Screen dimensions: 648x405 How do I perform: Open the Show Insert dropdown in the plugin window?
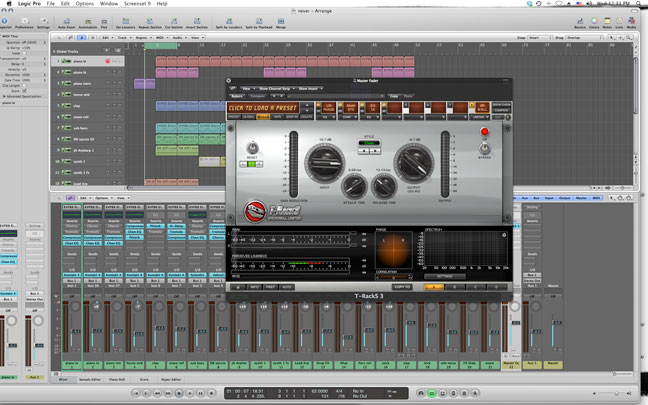tap(310, 88)
